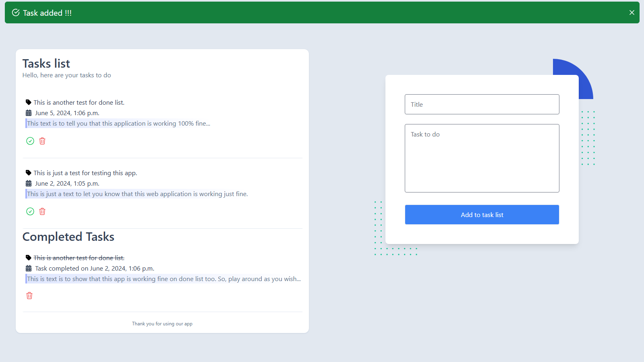
Task: Click the Add to task list button
Action: [x=482, y=215]
